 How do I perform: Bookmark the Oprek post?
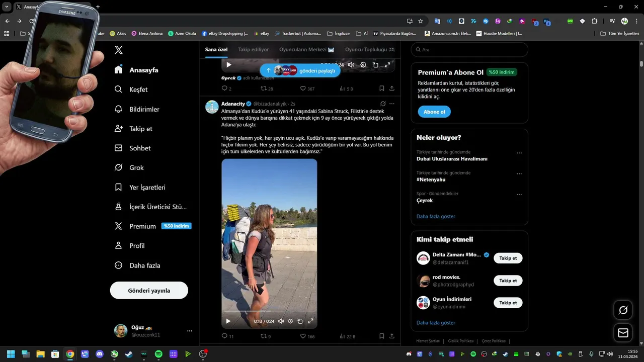[x=381, y=88]
